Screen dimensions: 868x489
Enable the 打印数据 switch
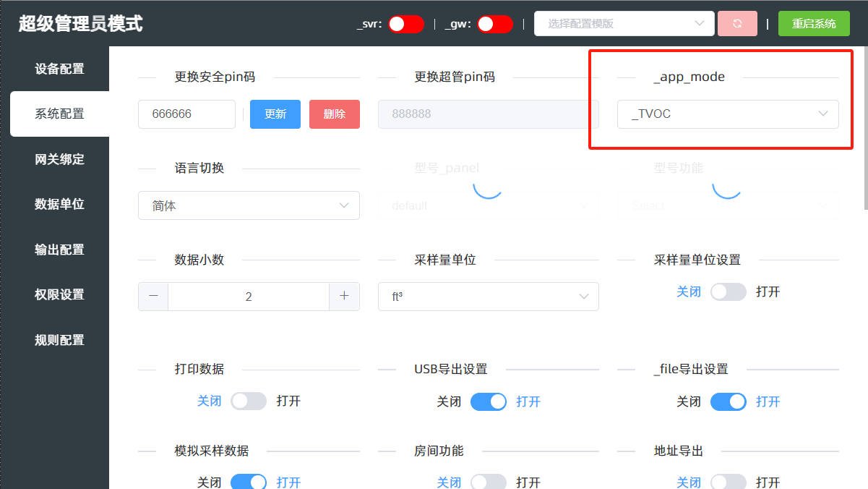[x=249, y=401]
